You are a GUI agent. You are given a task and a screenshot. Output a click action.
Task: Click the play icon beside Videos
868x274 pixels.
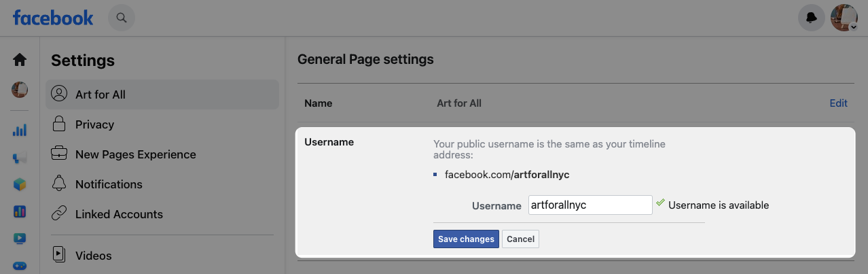pyautogui.click(x=59, y=255)
